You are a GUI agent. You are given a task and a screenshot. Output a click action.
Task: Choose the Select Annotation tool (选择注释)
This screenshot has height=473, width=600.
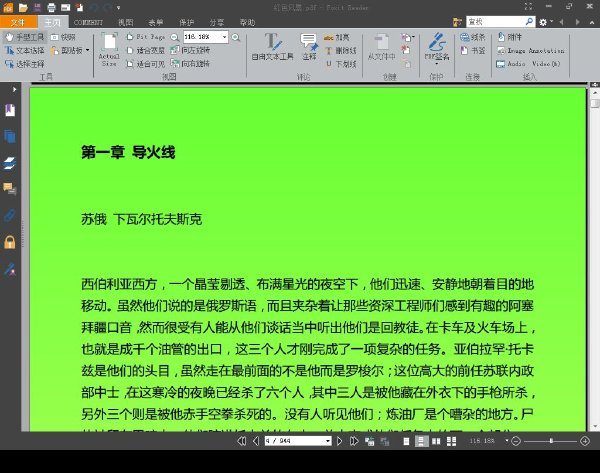pyautogui.click(x=25, y=64)
